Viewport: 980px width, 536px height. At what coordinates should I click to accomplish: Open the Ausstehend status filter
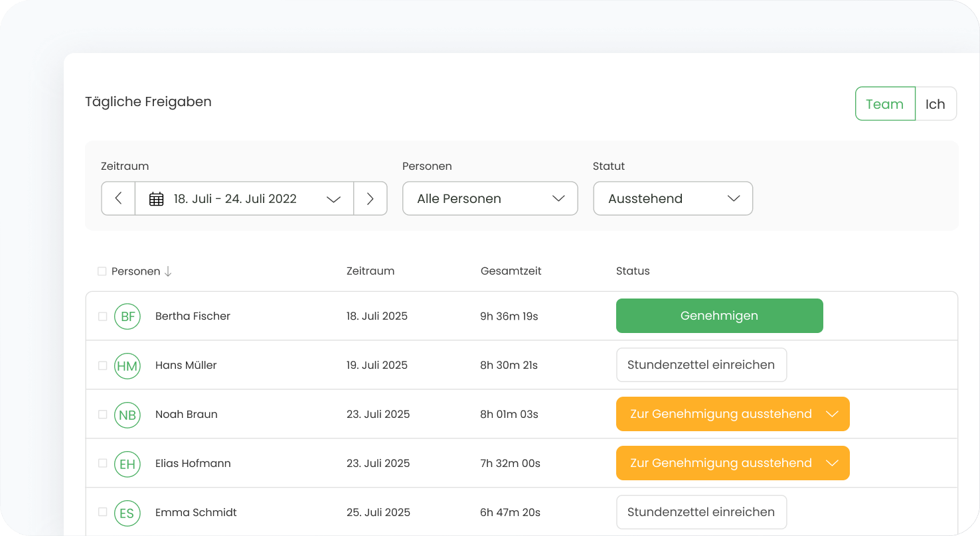673,198
